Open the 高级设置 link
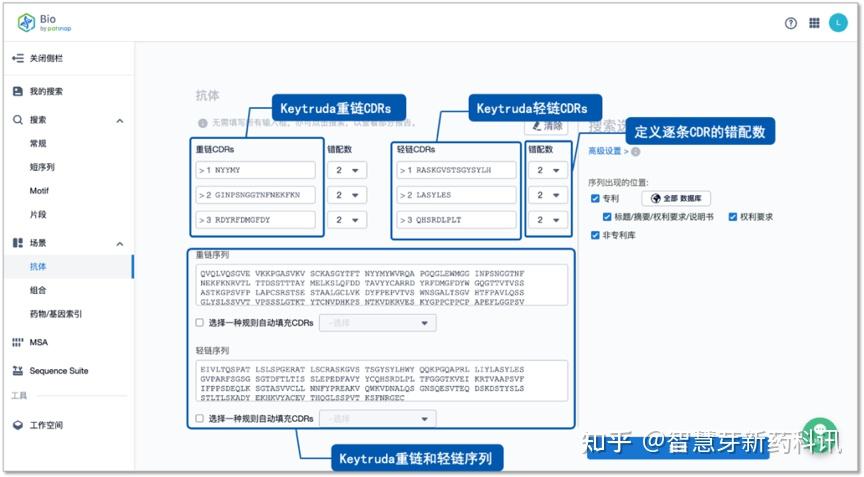The image size is (864, 477). (x=604, y=151)
